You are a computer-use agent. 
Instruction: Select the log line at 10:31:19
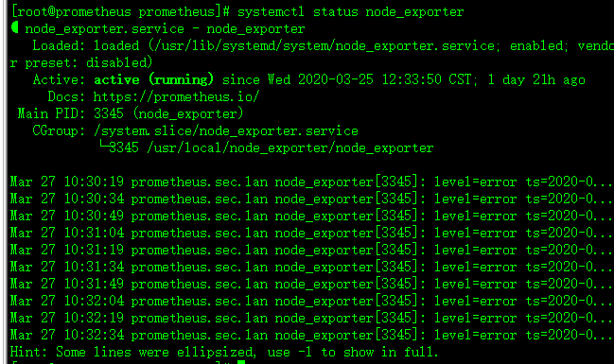point(311,251)
